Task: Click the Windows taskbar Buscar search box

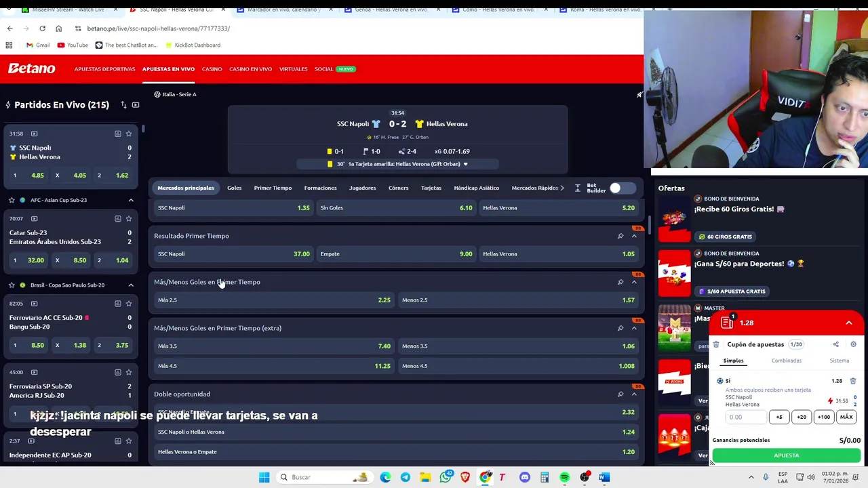Action: pos(324,477)
